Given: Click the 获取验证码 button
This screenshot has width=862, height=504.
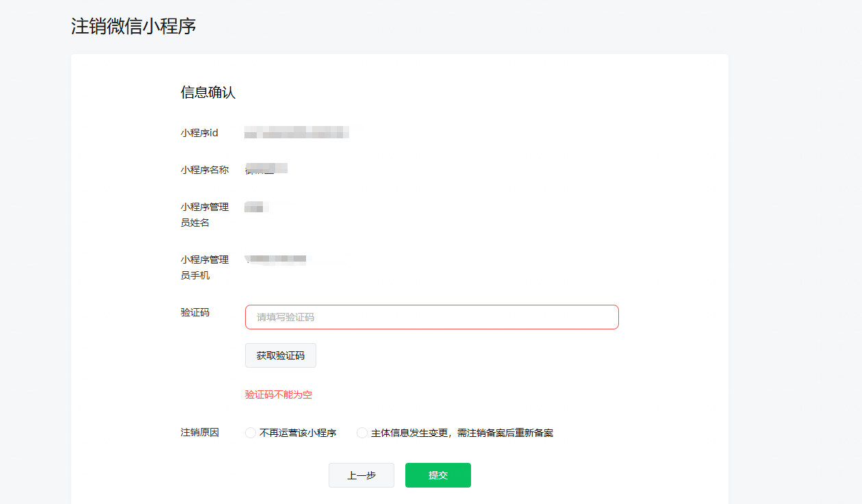Looking at the screenshot, I should (x=281, y=355).
